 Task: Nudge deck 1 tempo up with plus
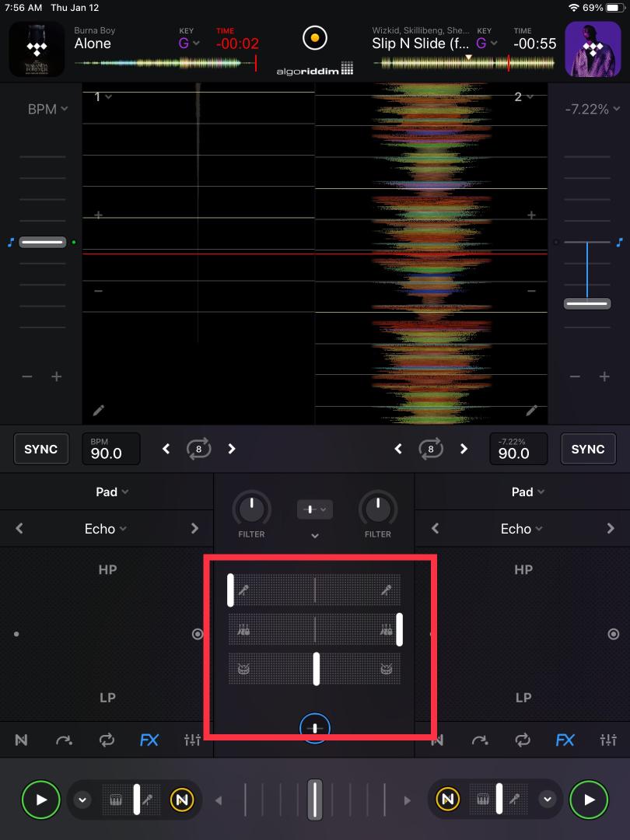[56, 376]
